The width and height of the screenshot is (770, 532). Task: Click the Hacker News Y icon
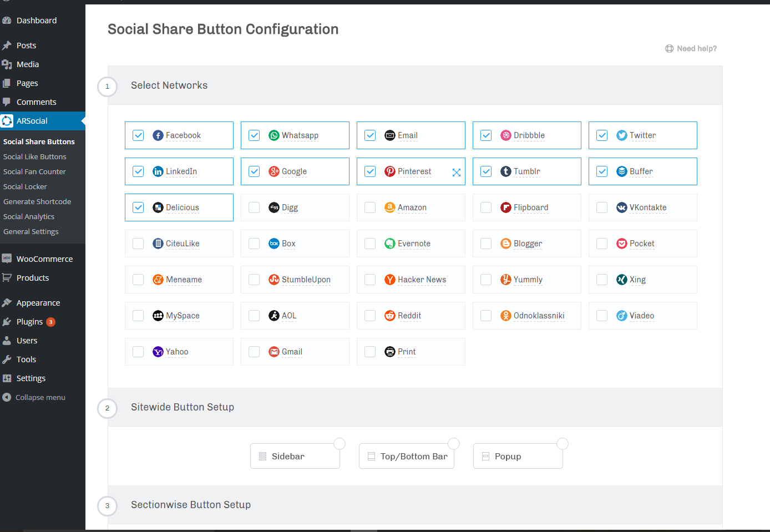pos(390,280)
